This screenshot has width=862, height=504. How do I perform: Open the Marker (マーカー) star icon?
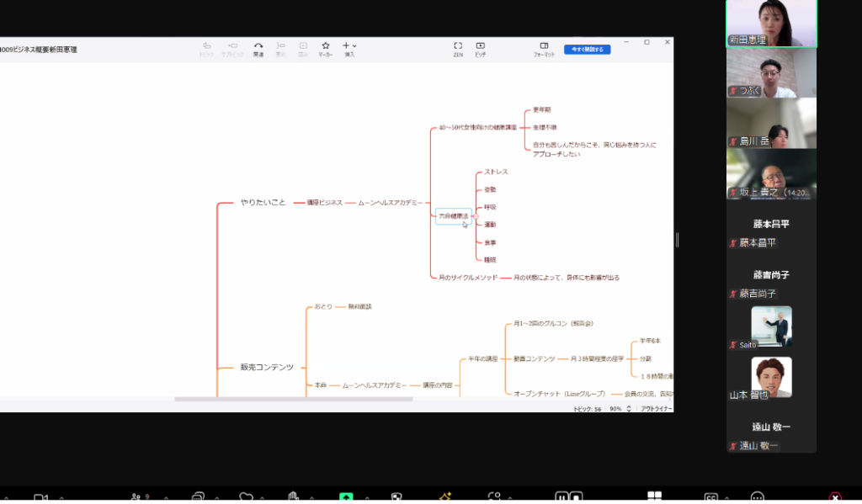point(326,46)
